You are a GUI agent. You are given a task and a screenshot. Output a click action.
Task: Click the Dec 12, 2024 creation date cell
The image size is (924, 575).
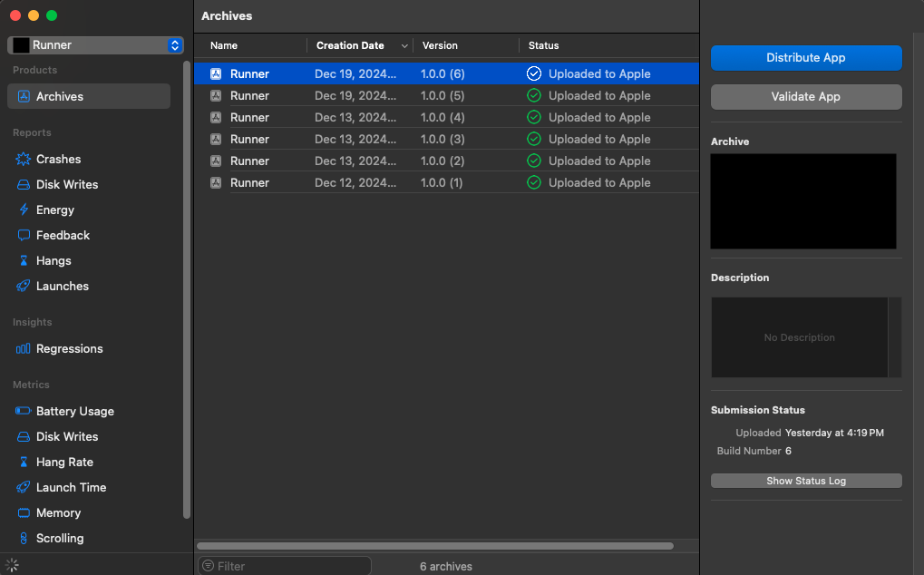355,182
